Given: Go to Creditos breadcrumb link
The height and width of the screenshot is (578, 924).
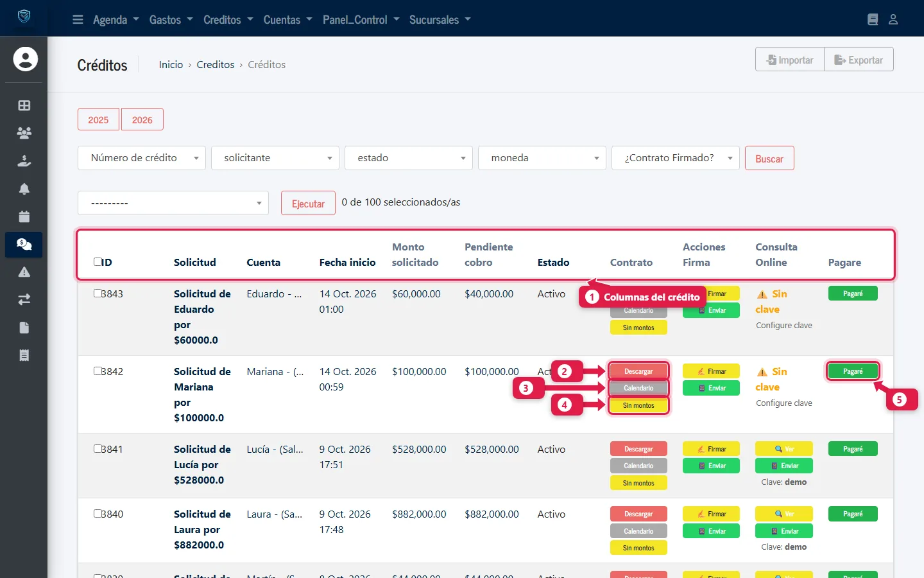Looking at the screenshot, I should [216, 64].
